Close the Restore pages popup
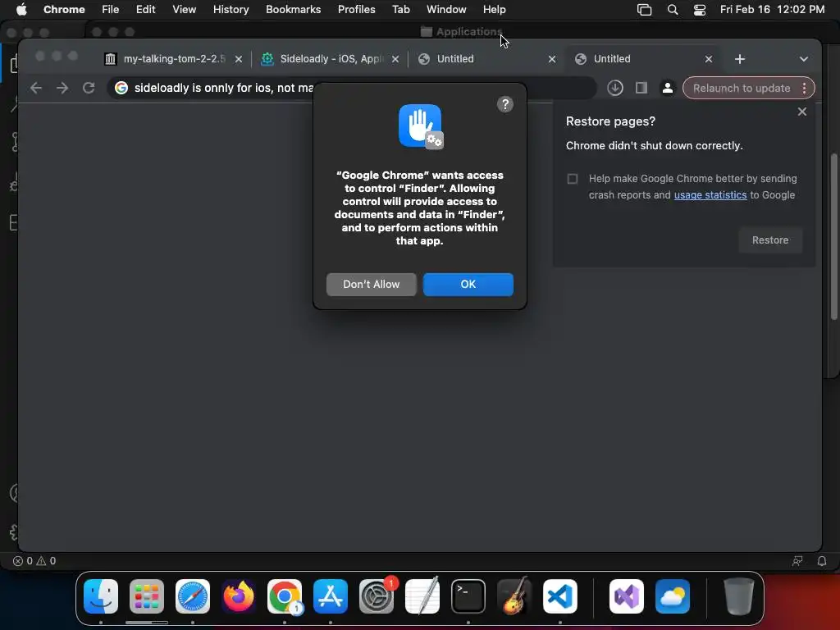Viewport: 840px width, 630px height. 801,112
